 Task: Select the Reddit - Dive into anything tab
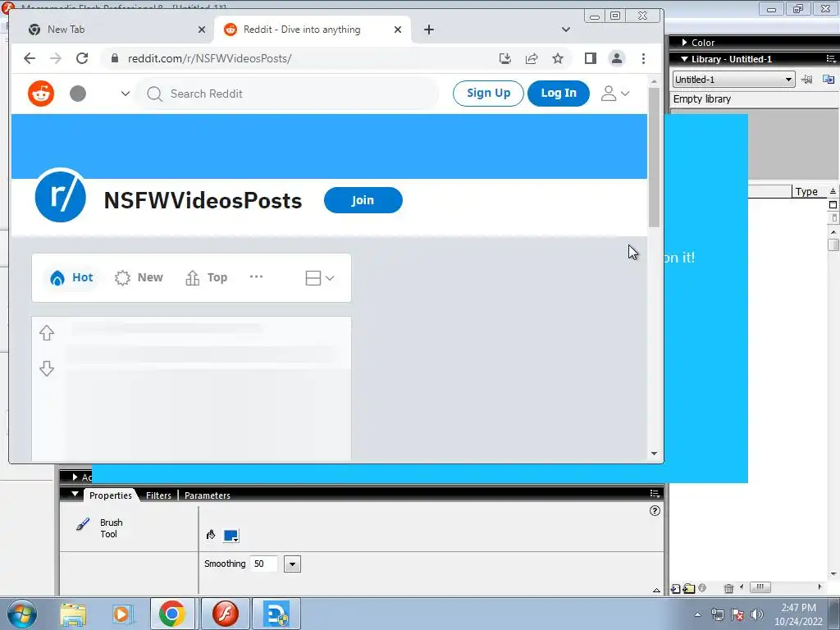point(313,30)
